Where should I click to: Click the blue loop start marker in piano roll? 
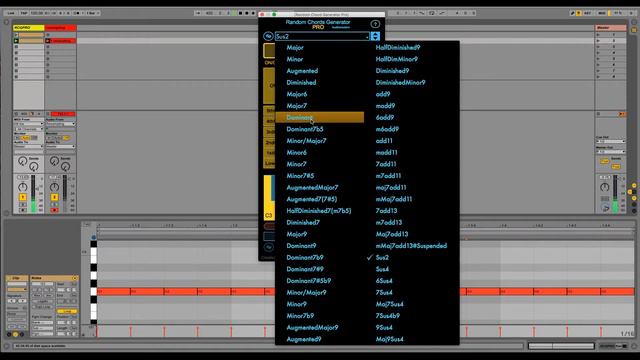pyautogui.click(x=93, y=237)
